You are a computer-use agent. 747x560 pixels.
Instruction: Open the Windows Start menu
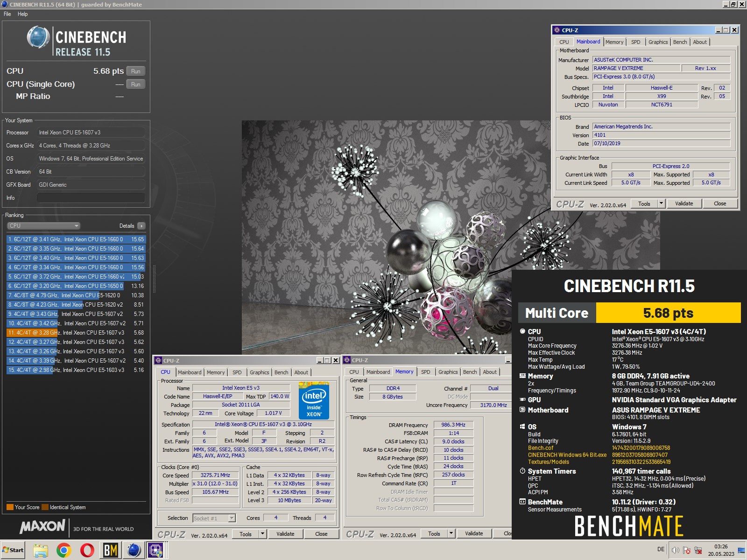tap(13, 550)
